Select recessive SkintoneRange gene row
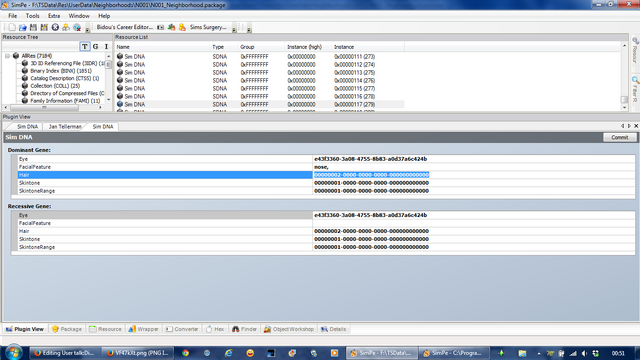 326,247
